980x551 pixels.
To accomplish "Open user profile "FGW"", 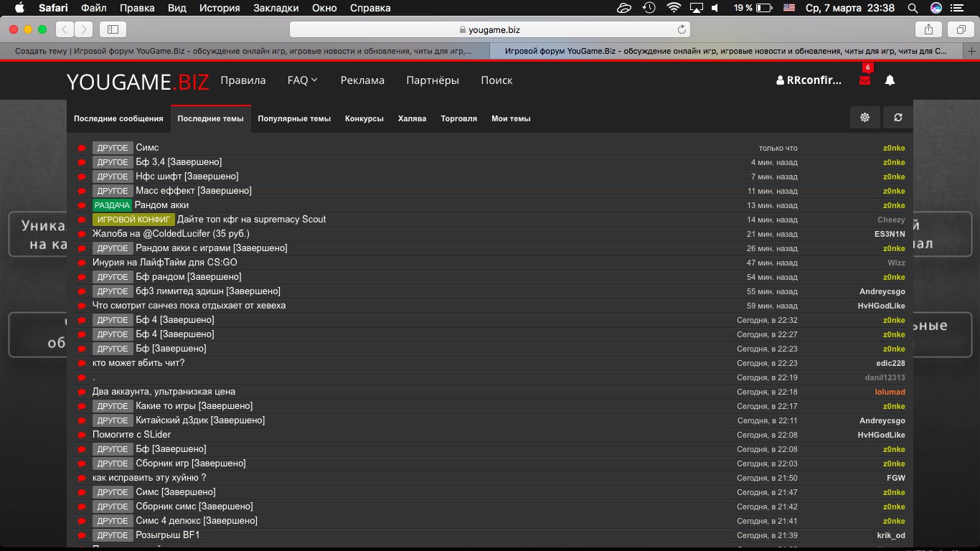I will click(896, 478).
